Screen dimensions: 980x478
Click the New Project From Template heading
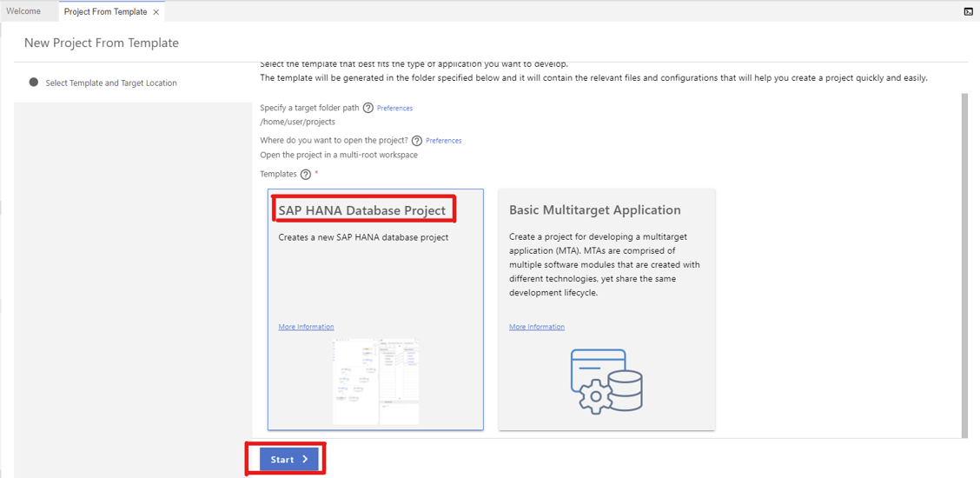click(102, 43)
